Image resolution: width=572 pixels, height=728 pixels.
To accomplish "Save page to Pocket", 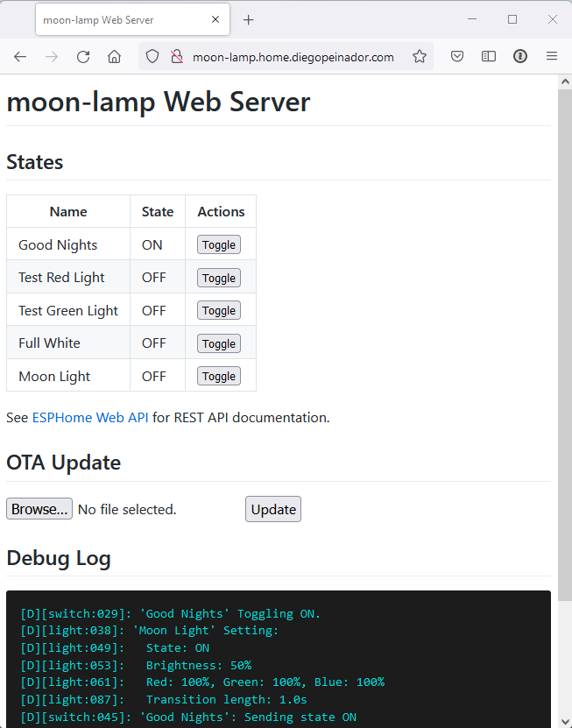I will [x=456, y=55].
